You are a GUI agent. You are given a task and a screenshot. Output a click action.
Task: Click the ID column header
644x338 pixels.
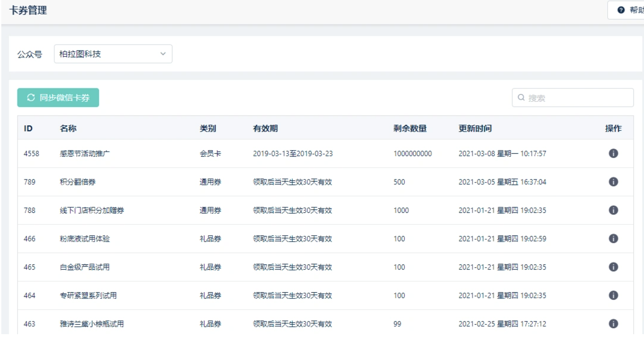[28, 128]
